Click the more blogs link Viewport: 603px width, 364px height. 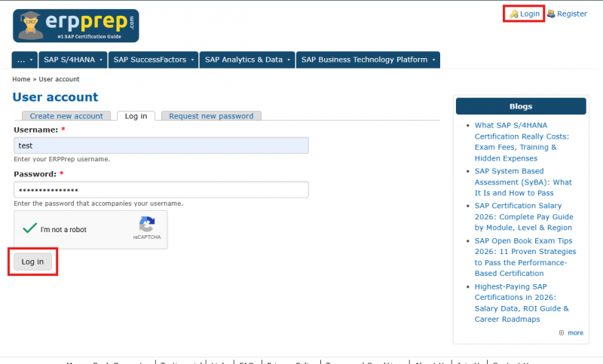(575, 333)
